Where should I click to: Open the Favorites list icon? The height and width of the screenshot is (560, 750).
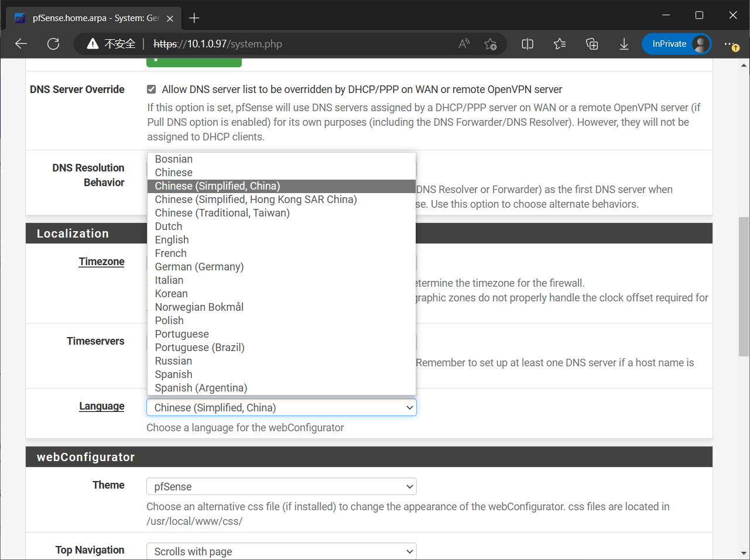pos(560,44)
